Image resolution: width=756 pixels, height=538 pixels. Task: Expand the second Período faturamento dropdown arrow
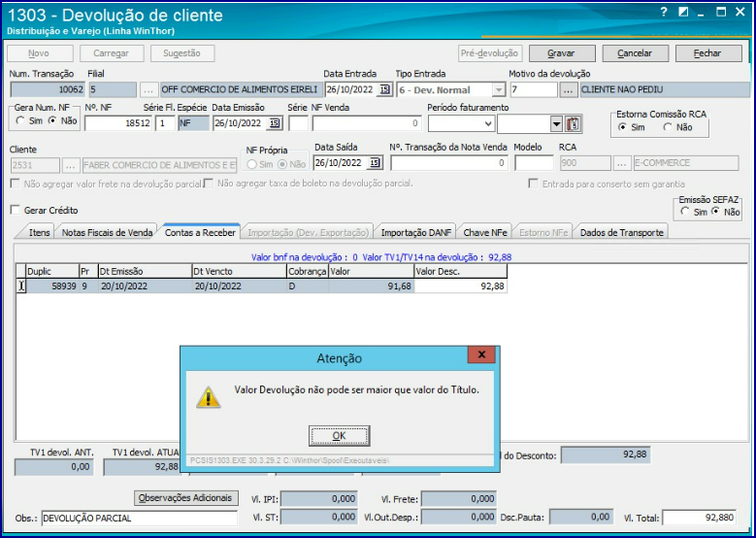point(556,124)
